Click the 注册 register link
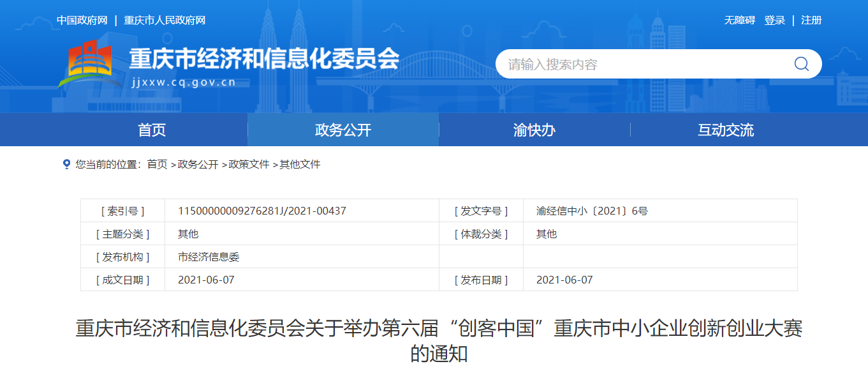Screen dimensions: 868x378 click(811, 20)
